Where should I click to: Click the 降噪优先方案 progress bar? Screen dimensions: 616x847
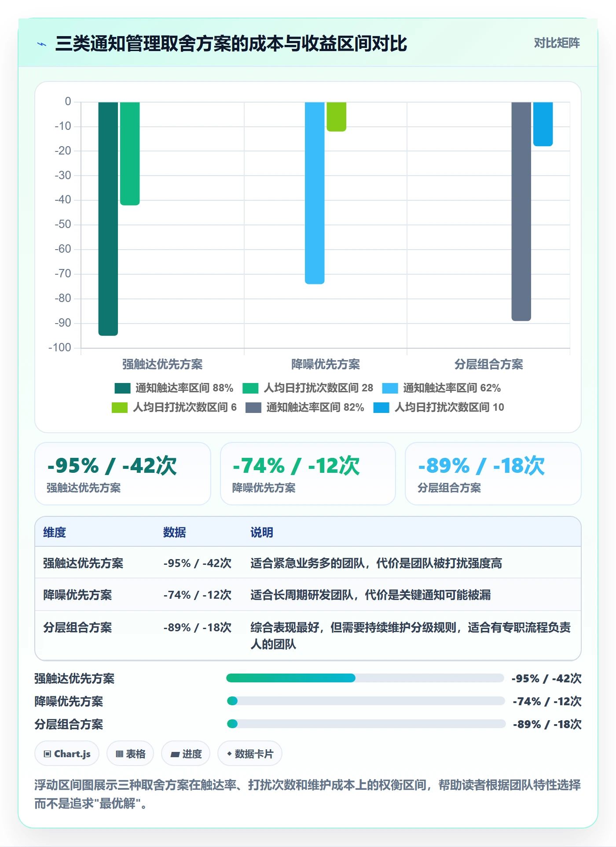pos(366,701)
